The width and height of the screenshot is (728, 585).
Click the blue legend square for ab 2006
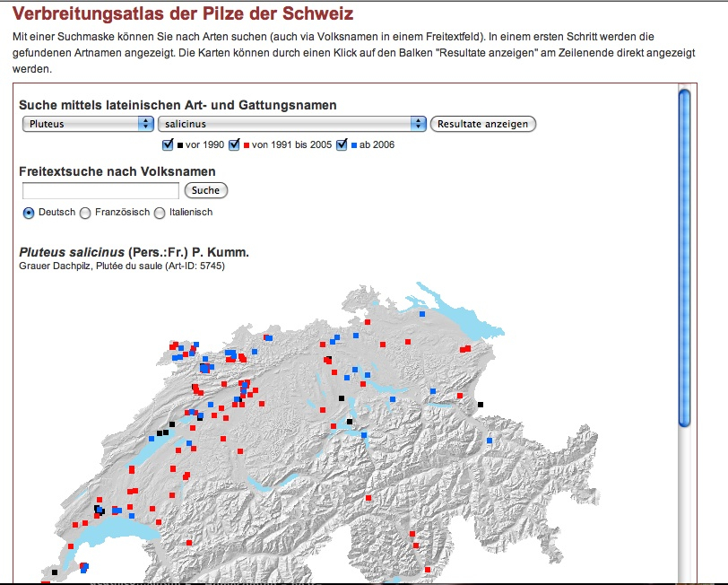tap(354, 145)
